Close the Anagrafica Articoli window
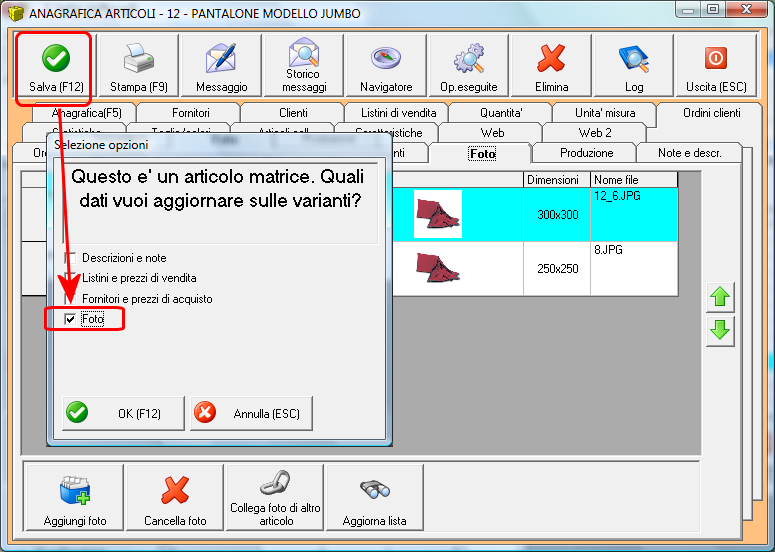 point(746,9)
